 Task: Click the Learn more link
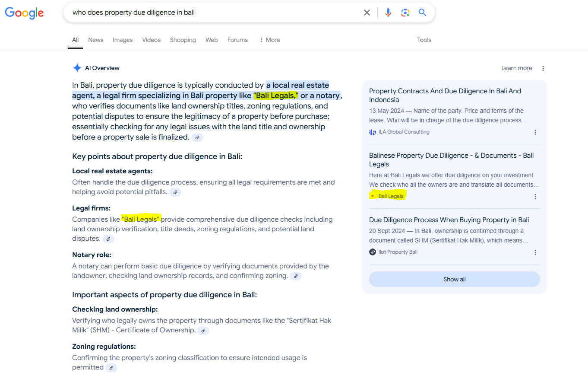pos(516,68)
